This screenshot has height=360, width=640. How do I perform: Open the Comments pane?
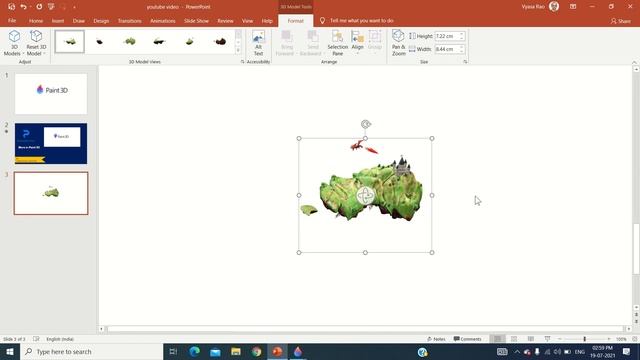(467, 339)
